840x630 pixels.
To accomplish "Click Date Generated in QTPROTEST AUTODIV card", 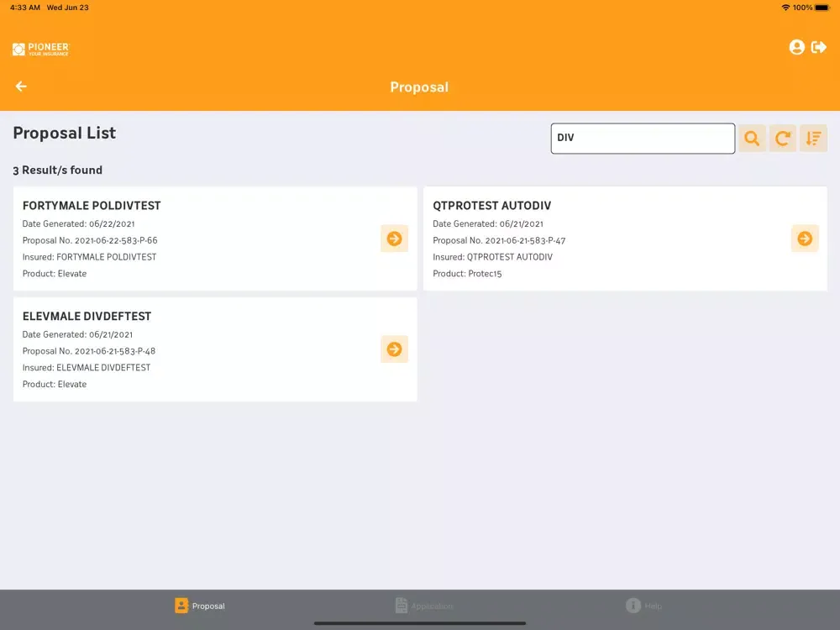I will click(x=488, y=224).
